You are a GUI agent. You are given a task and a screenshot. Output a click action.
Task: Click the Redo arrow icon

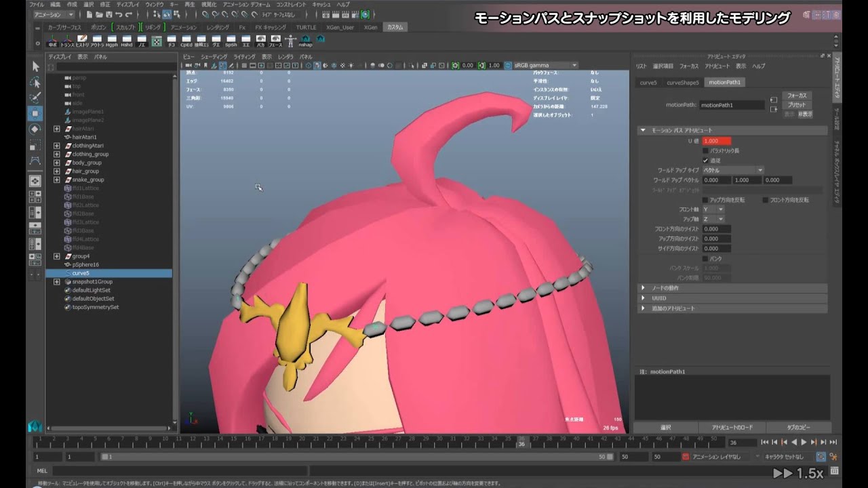(129, 14)
